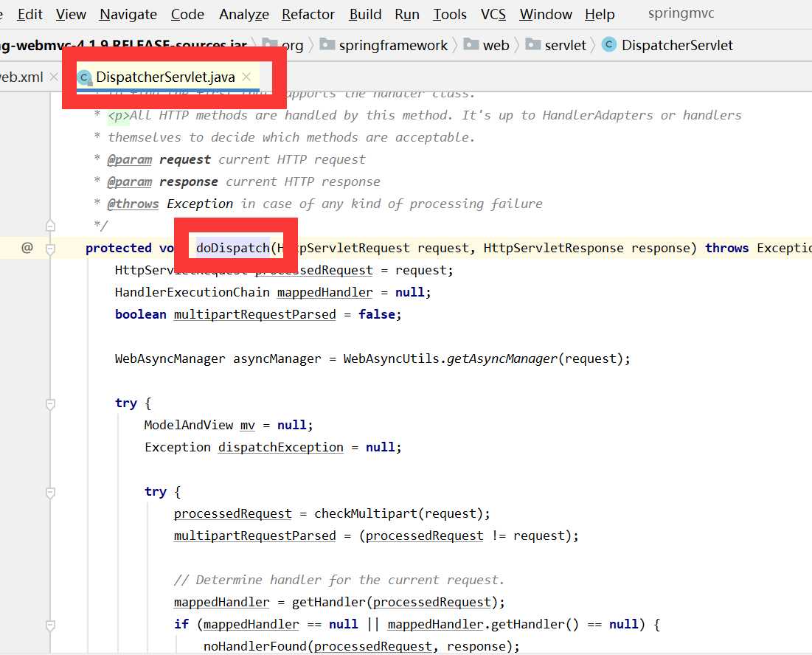Click the <p> tag in Javadoc

tap(118, 116)
